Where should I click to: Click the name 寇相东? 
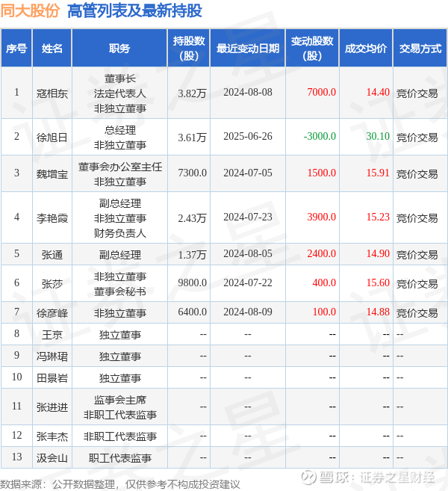coord(52,93)
